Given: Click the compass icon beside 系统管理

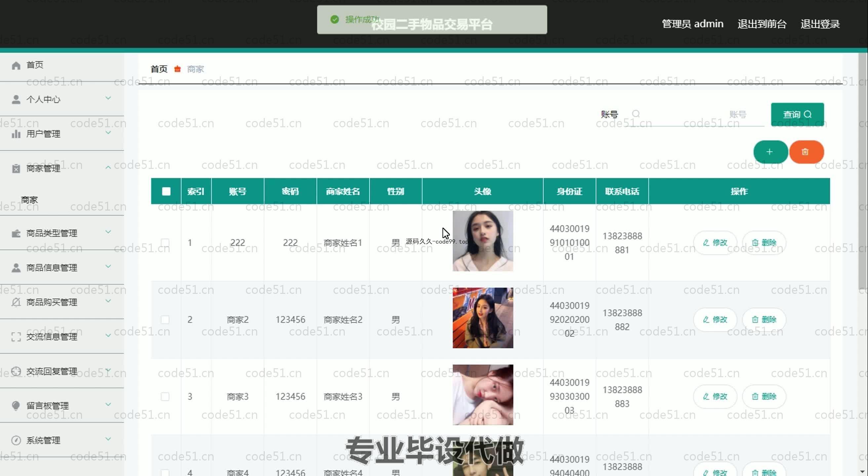Looking at the screenshot, I should pos(16,440).
